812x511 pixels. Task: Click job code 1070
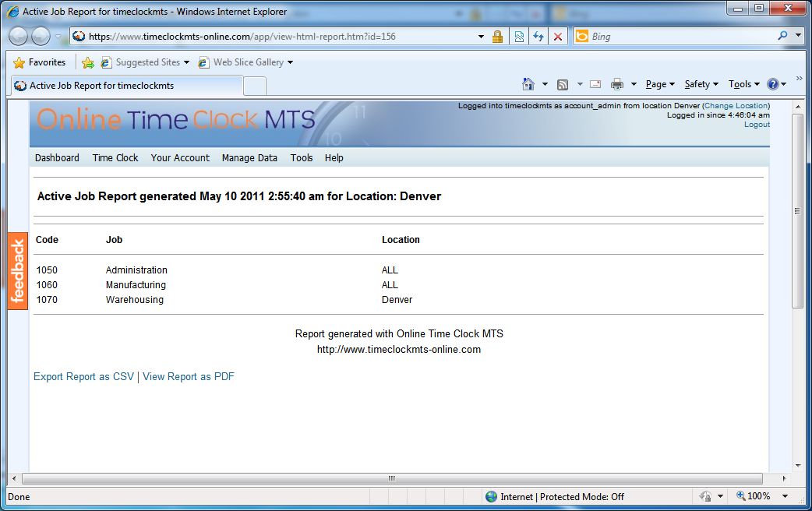(x=47, y=300)
